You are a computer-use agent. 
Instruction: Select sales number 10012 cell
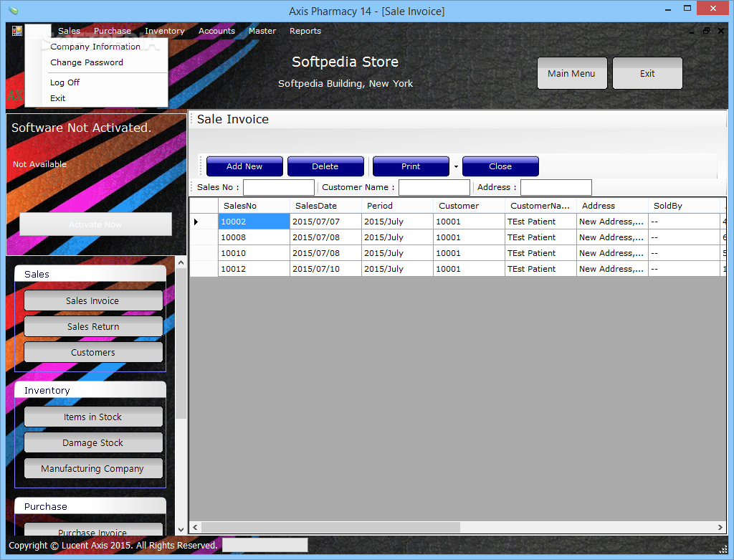click(x=254, y=269)
